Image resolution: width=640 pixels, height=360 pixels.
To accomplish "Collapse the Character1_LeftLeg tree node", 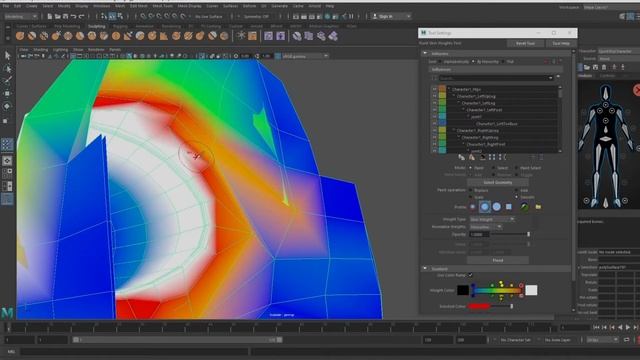I will (459, 103).
